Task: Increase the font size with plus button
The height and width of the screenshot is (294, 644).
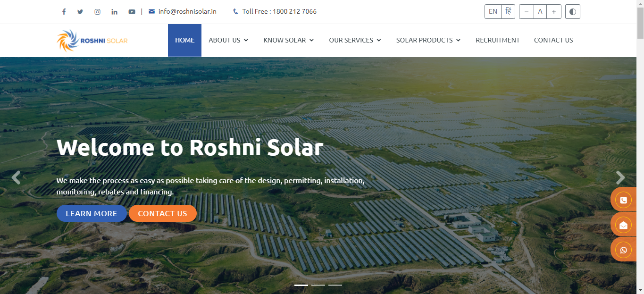Action: pyautogui.click(x=554, y=12)
